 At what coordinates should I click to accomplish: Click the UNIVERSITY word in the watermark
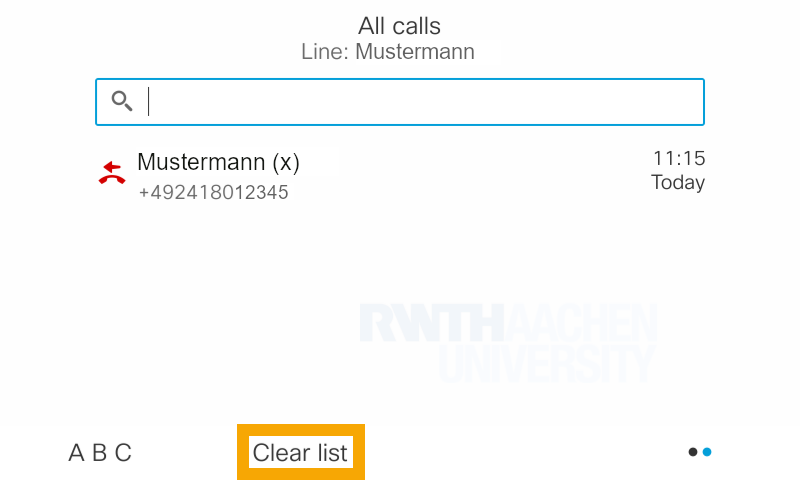tap(547, 365)
